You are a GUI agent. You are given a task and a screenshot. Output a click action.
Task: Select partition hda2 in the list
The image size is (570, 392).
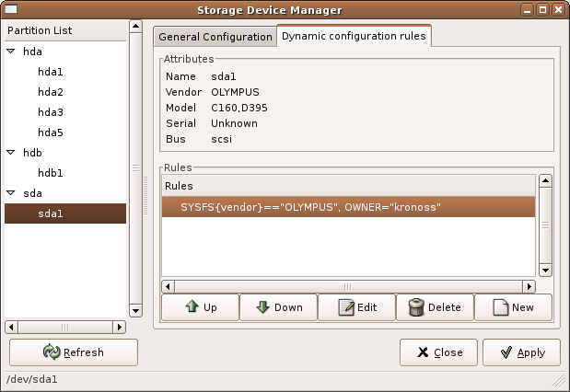click(x=51, y=92)
